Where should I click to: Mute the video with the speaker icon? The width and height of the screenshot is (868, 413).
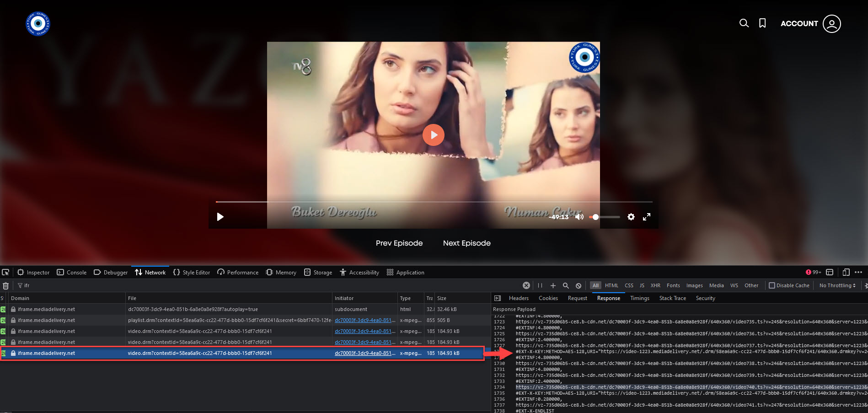click(x=579, y=217)
